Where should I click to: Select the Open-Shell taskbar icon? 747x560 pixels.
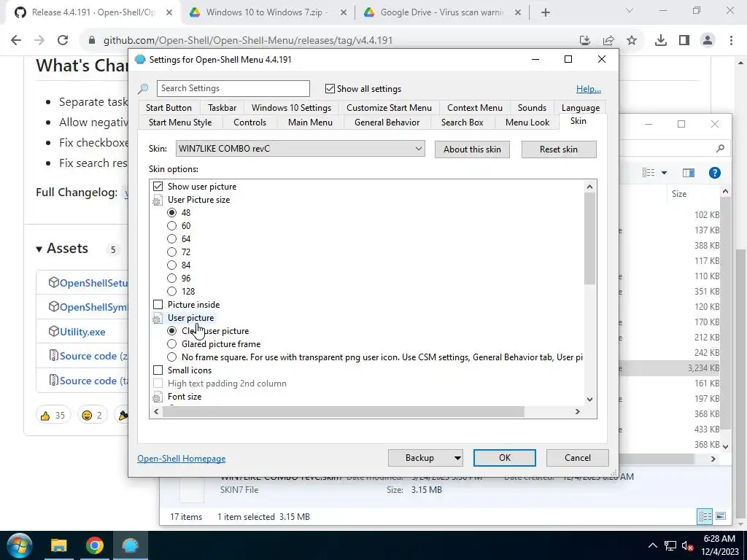click(x=130, y=545)
